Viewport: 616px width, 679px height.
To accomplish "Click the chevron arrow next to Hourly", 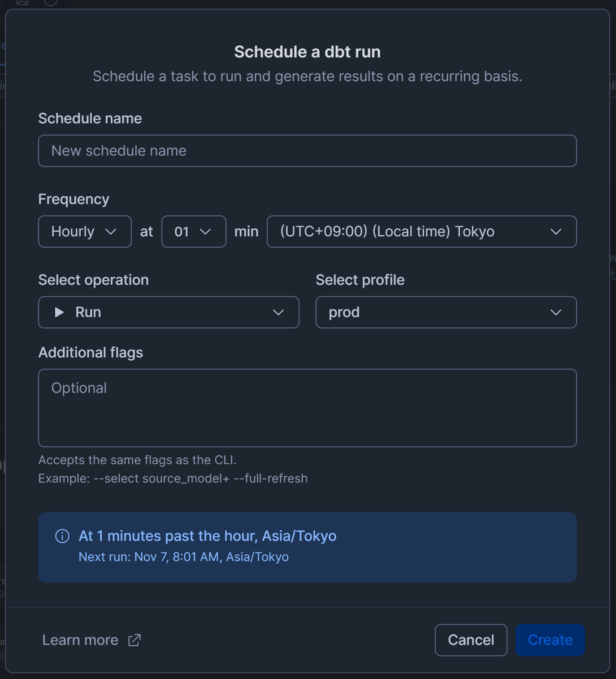I will pyautogui.click(x=111, y=231).
